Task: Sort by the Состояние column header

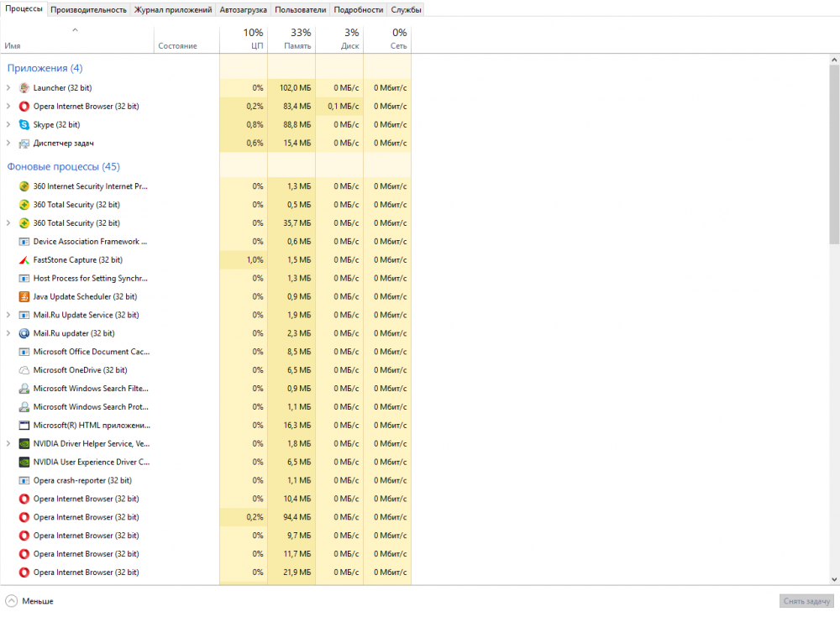Action: point(186,39)
